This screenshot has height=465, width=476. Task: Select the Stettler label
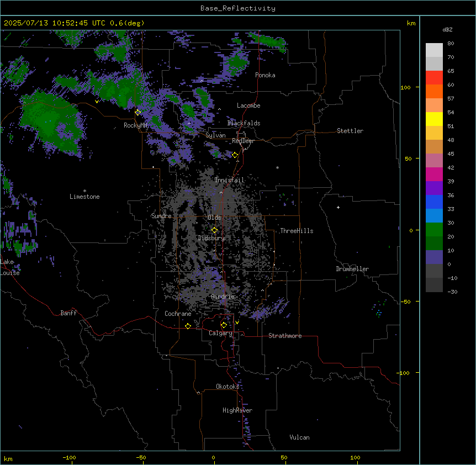click(350, 131)
